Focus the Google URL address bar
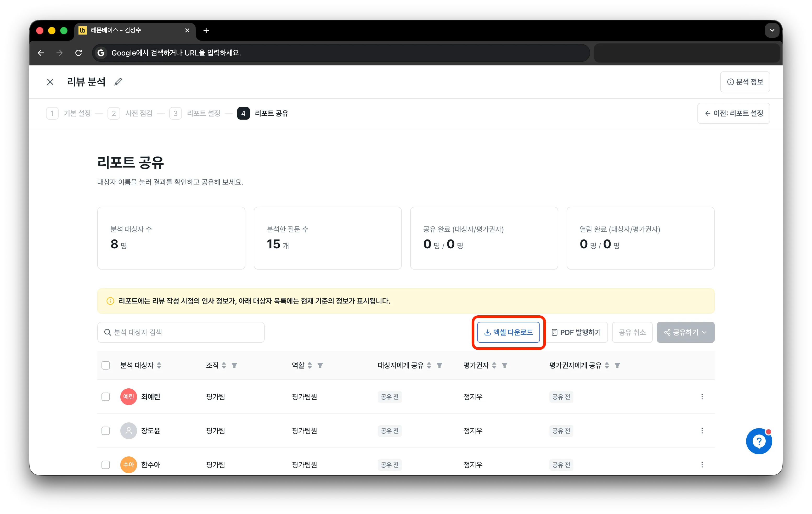Screen dimensions: 812x514 point(341,53)
